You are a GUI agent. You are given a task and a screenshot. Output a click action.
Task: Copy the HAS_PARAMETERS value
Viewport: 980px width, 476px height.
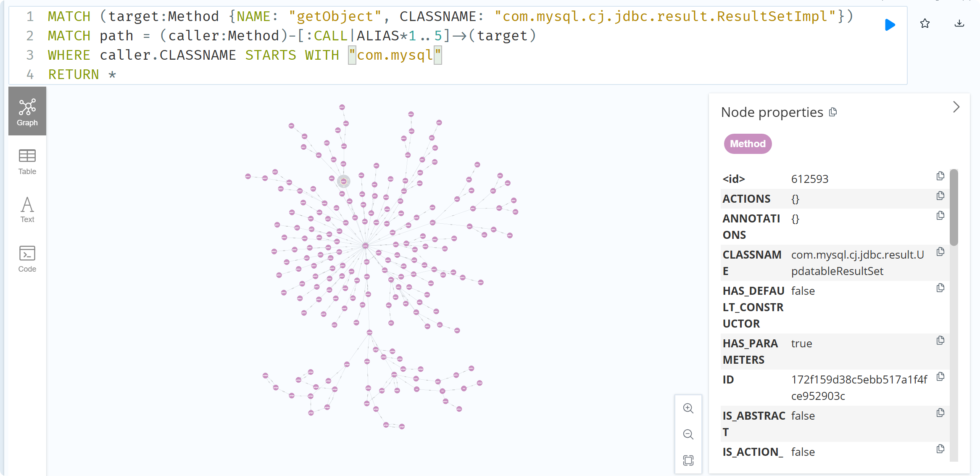tap(940, 340)
